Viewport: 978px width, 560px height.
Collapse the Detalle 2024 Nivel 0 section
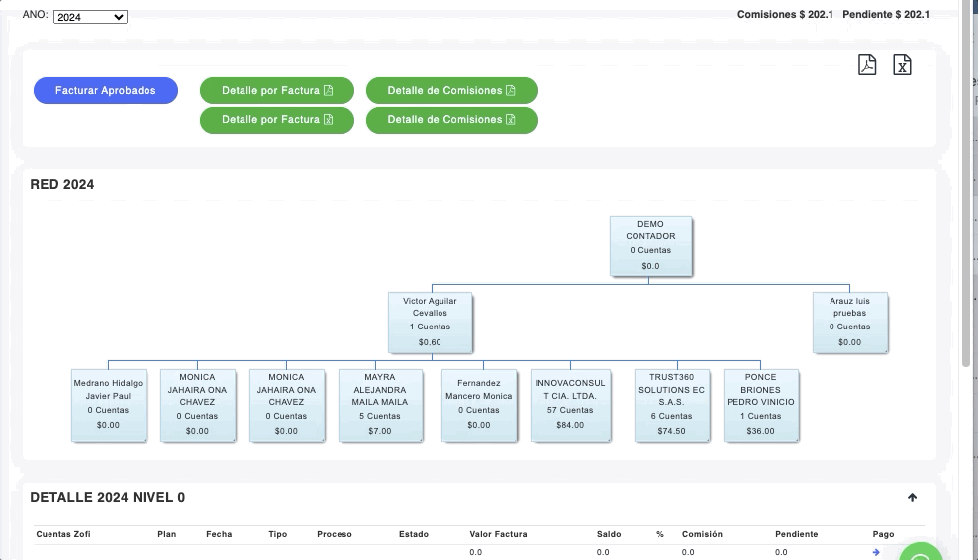pyautogui.click(x=912, y=498)
